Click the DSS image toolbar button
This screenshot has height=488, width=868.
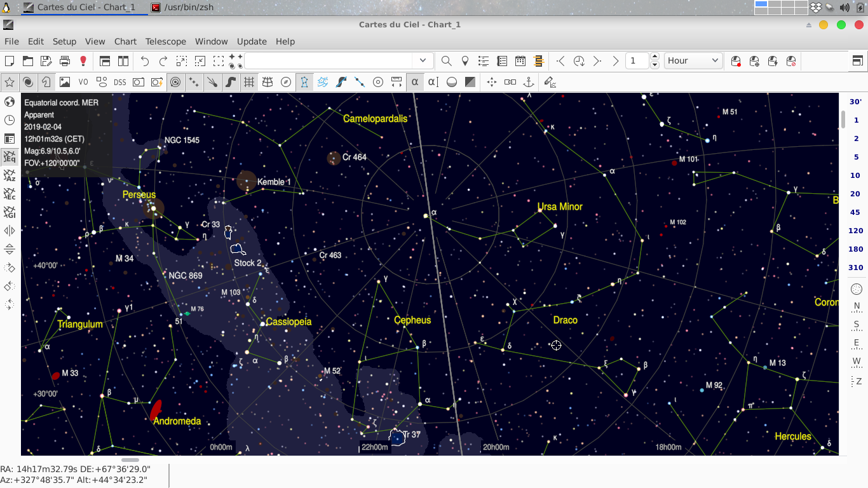pyautogui.click(x=120, y=82)
